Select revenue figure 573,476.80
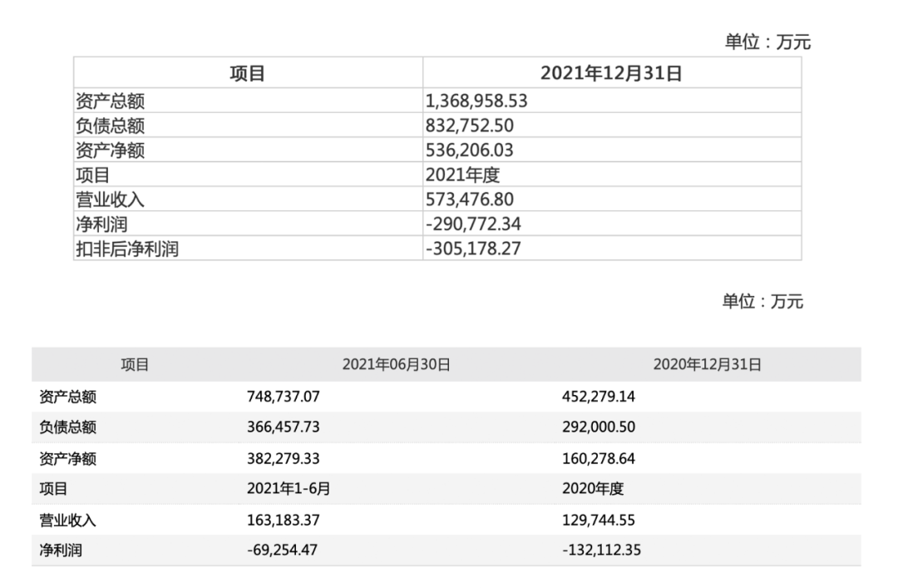The height and width of the screenshot is (588, 898). 470,200
